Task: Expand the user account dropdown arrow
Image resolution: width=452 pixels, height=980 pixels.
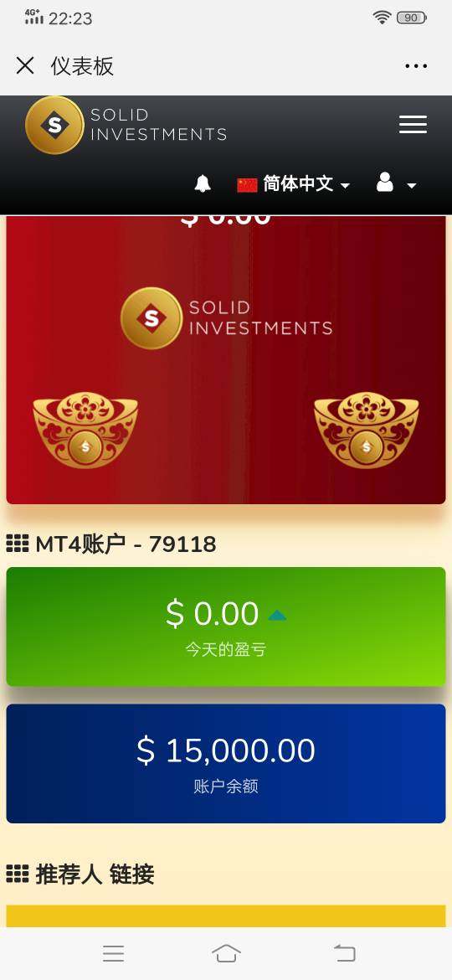Action: pyautogui.click(x=412, y=186)
